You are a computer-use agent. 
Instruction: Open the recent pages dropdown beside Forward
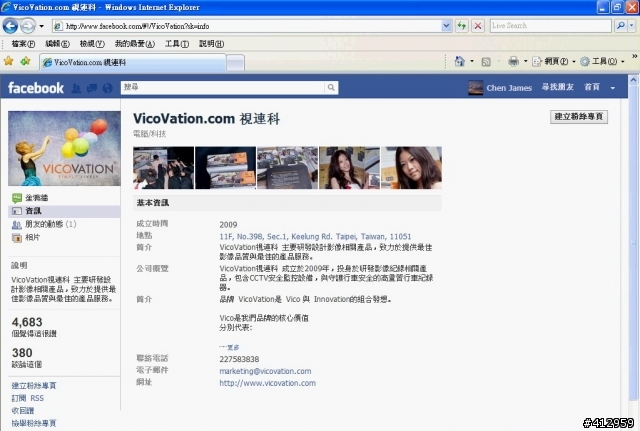(x=42, y=26)
